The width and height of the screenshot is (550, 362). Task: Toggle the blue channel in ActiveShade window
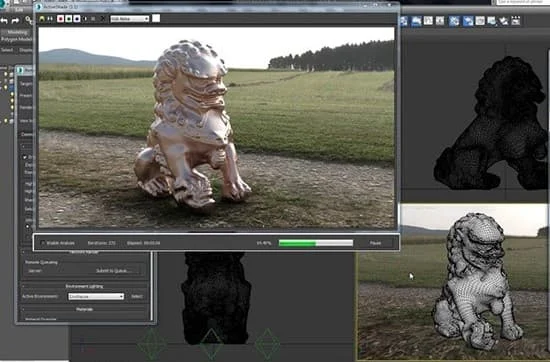(x=77, y=19)
